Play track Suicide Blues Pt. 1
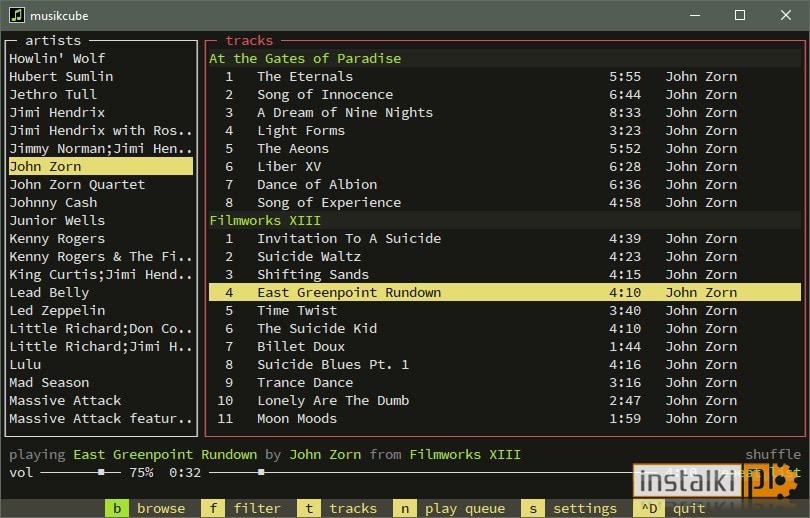Image resolution: width=810 pixels, height=518 pixels. 505,365
